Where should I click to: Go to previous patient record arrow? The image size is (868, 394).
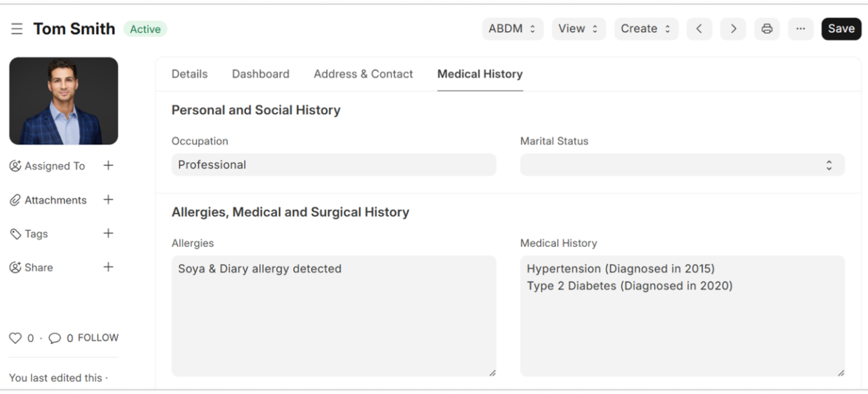(699, 29)
